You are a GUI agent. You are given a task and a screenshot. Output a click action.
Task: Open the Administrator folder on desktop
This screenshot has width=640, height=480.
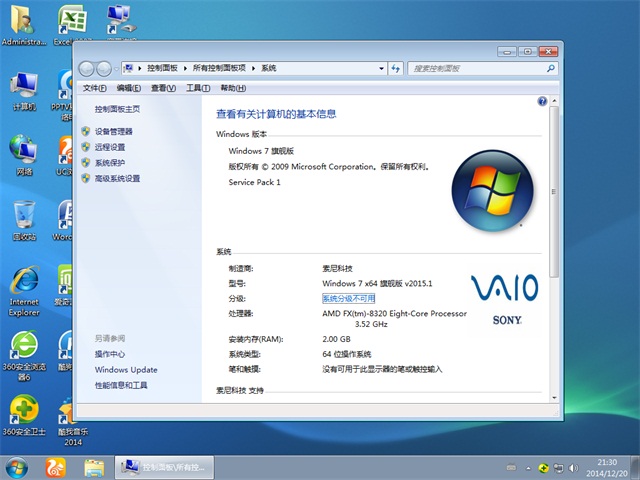(23, 23)
